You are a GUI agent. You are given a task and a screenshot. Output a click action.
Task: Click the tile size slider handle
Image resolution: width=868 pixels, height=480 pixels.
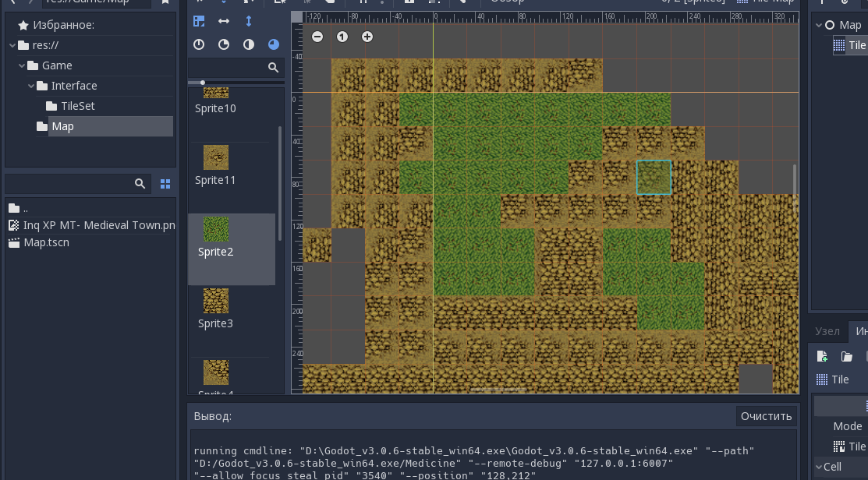point(203,83)
